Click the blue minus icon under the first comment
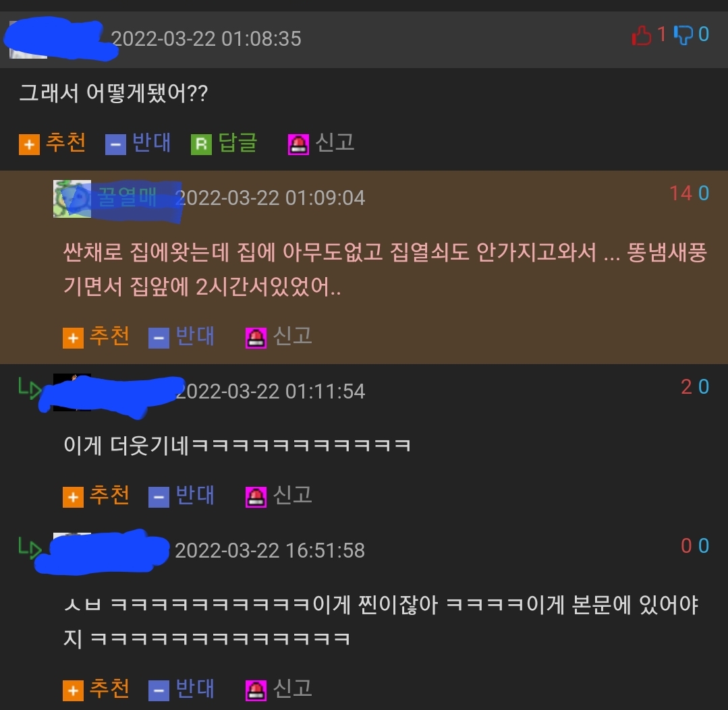This screenshot has width=728, height=710. coord(115,144)
